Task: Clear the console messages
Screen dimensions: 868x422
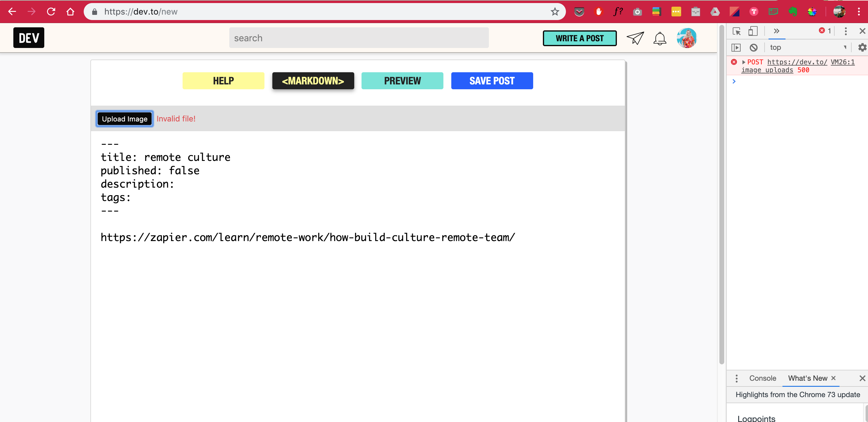Action: pos(754,48)
